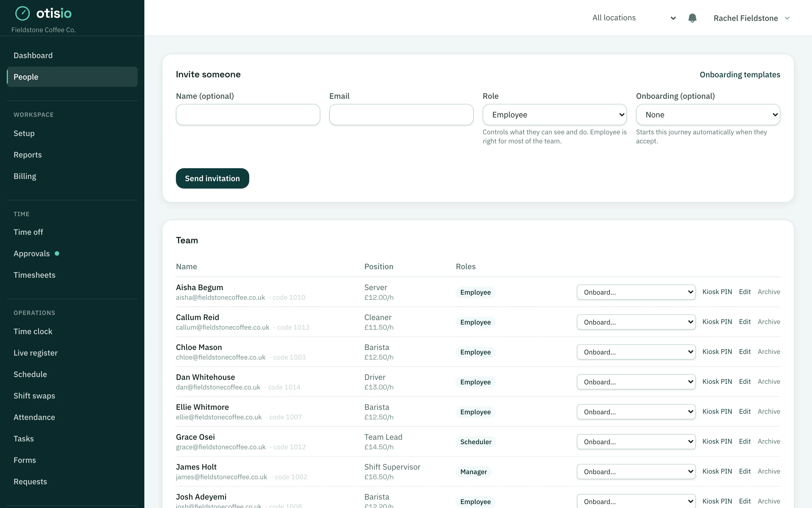Click Kiosk PIN for Aisha Begum
This screenshot has height=508, width=812.
pyautogui.click(x=717, y=292)
